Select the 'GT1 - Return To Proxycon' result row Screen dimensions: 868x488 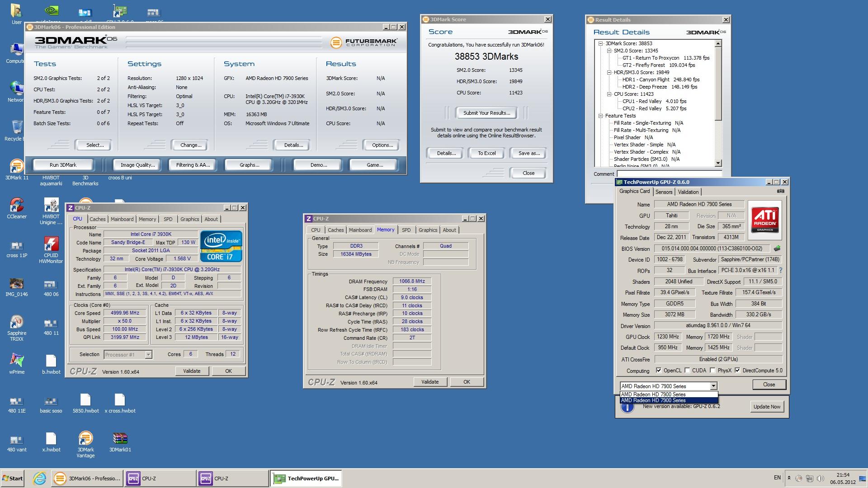point(666,58)
